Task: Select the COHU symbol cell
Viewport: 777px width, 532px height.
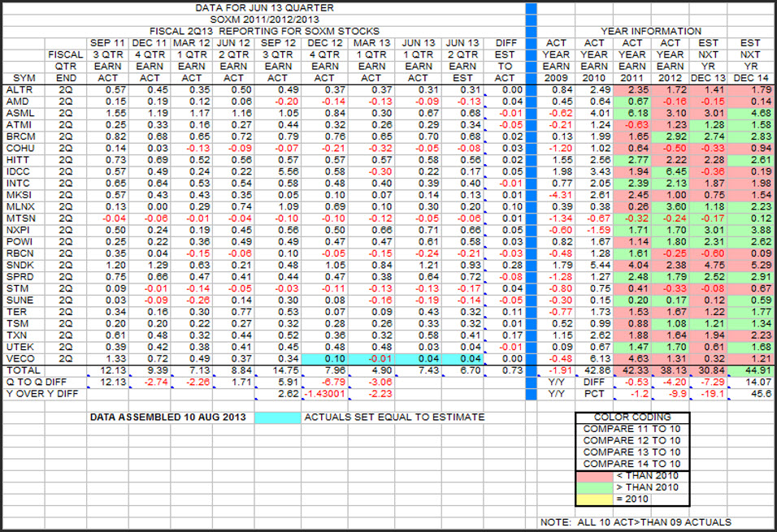Action: 24,149
